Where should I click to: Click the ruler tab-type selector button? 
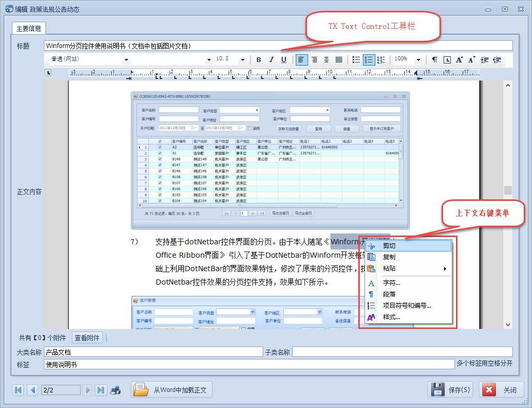click(49, 72)
